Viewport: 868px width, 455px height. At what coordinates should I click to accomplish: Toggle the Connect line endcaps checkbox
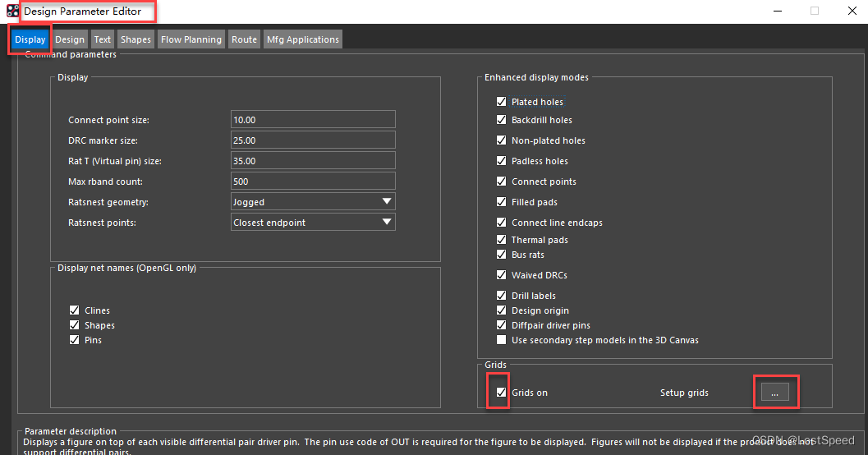[501, 222]
